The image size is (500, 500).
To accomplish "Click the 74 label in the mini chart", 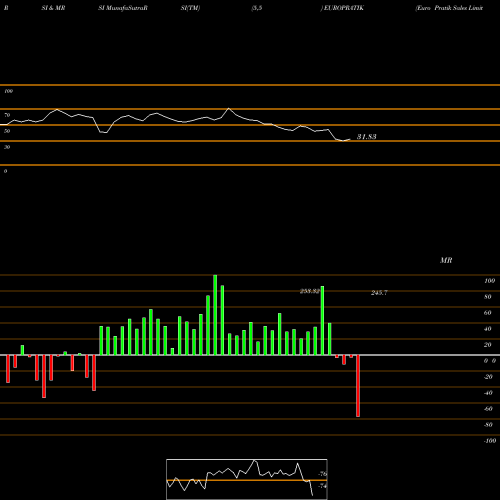I will coord(323,486).
